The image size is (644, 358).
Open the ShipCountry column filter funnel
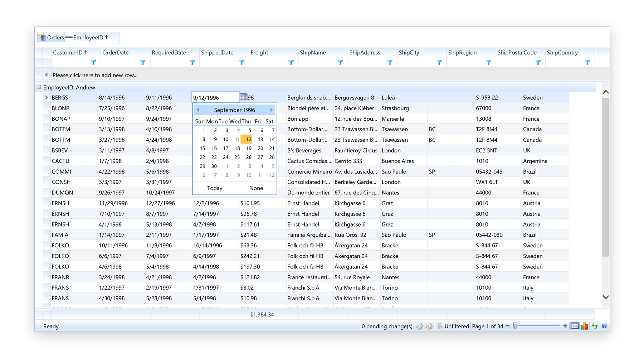(587, 62)
